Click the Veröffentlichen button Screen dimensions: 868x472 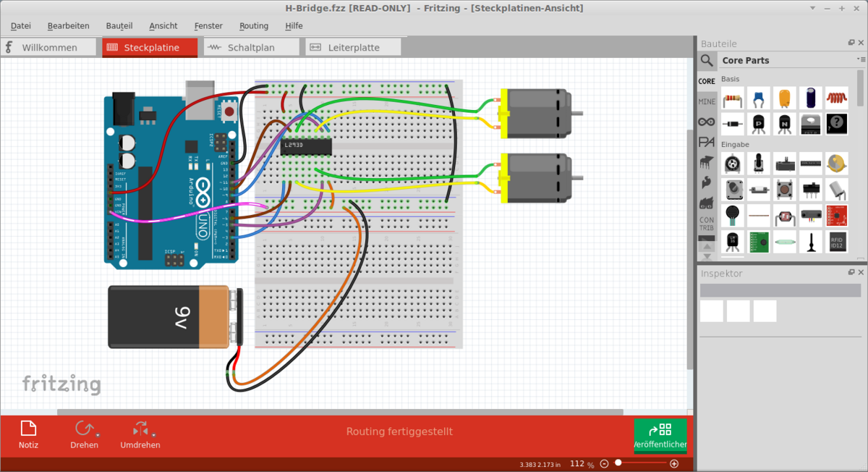pos(660,435)
